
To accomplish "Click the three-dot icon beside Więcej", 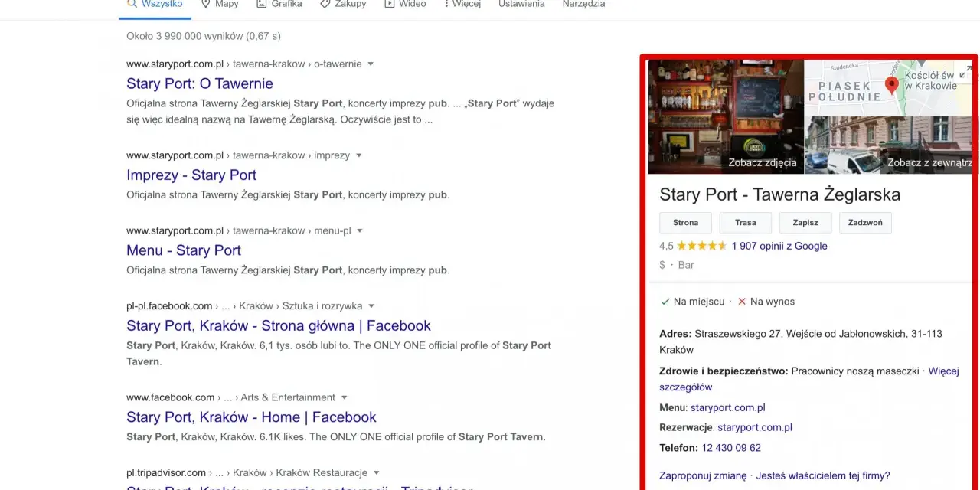I will [x=446, y=4].
